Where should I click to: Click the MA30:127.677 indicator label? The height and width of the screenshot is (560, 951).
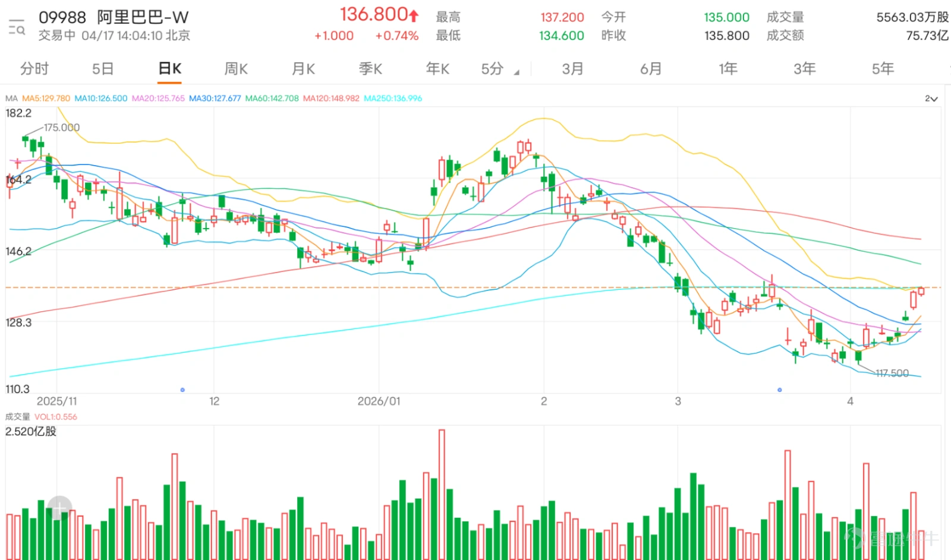click(x=215, y=99)
